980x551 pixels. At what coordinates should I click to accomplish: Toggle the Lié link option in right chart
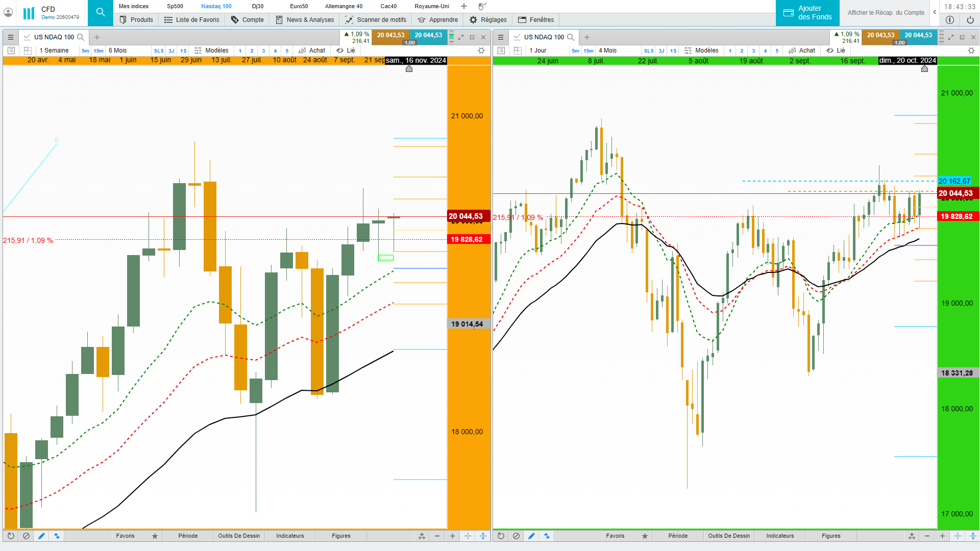(x=836, y=51)
